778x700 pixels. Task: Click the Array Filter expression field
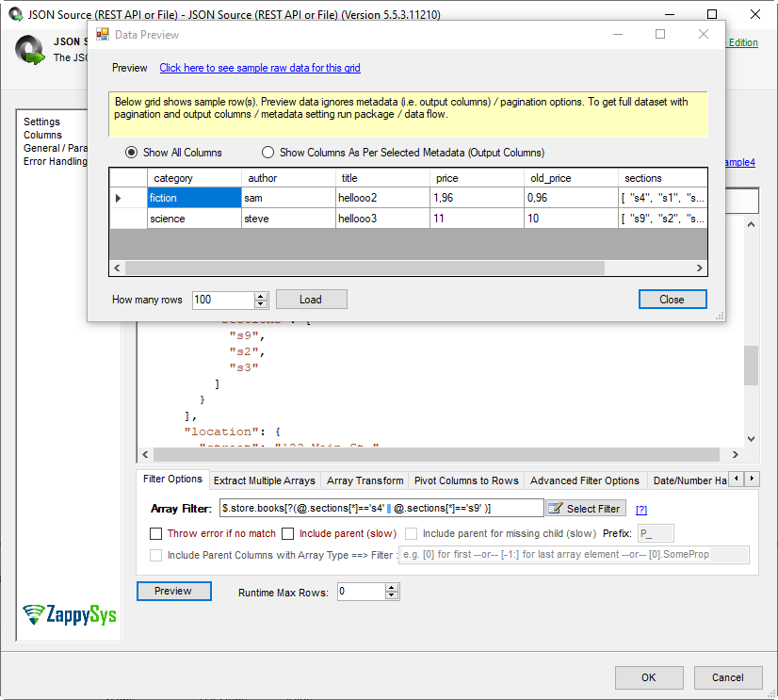tap(381, 509)
